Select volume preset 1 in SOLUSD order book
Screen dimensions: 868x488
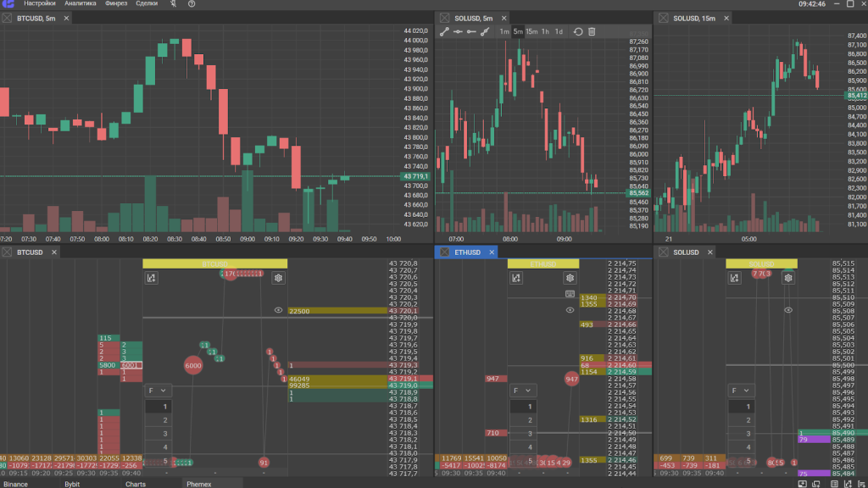point(741,407)
